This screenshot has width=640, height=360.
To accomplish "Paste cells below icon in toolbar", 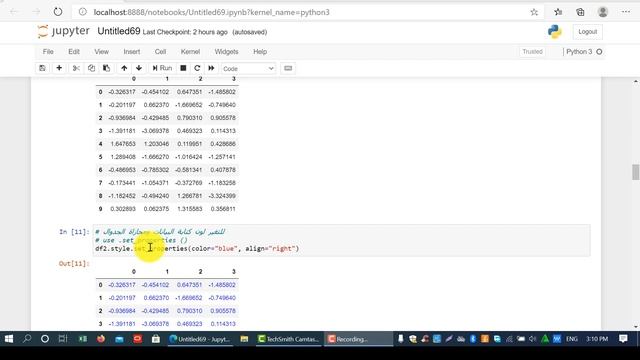I will [x=107, y=68].
